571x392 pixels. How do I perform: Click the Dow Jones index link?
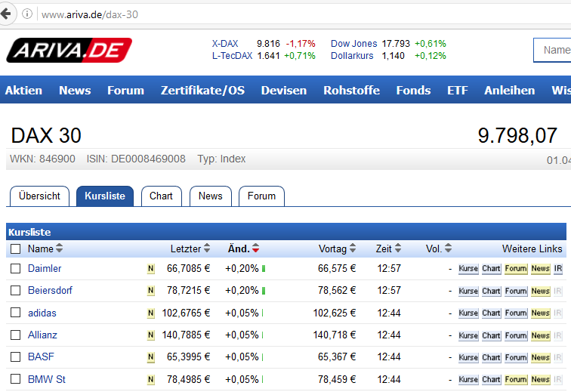pyautogui.click(x=353, y=44)
